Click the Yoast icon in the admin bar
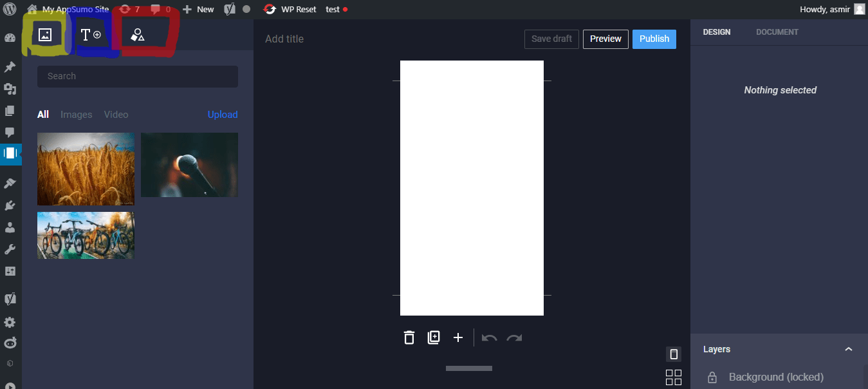 (x=230, y=10)
